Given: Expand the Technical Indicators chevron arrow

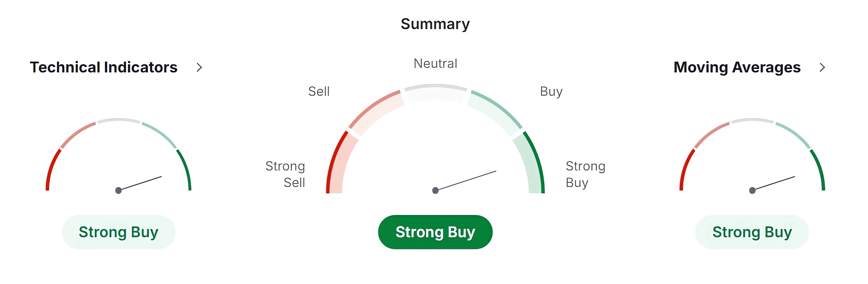Looking at the screenshot, I should tap(200, 67).
